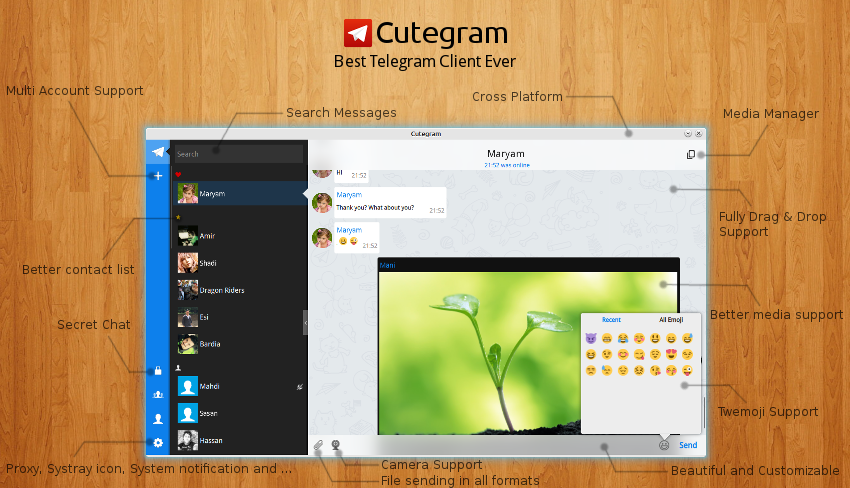
Task: Open the Bardia chat
Action: click(240, 344)
